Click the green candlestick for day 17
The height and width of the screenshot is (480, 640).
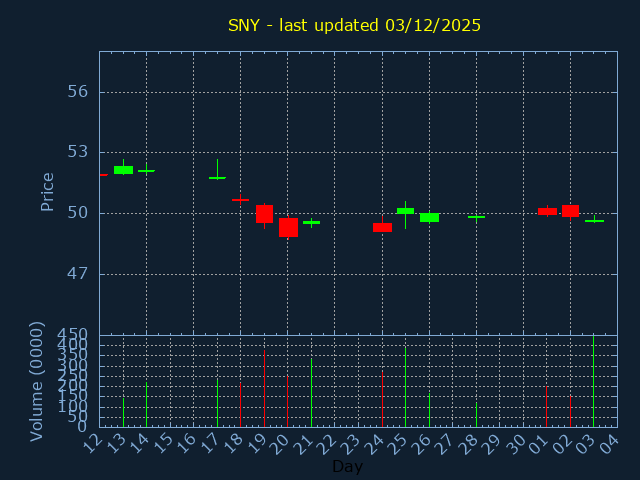pyautogui.click(x=218, y=178)
